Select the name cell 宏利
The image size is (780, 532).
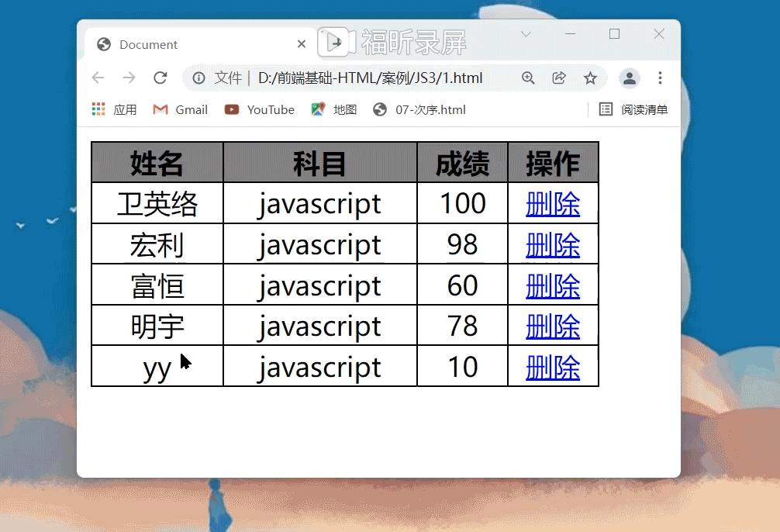point(157,244)
